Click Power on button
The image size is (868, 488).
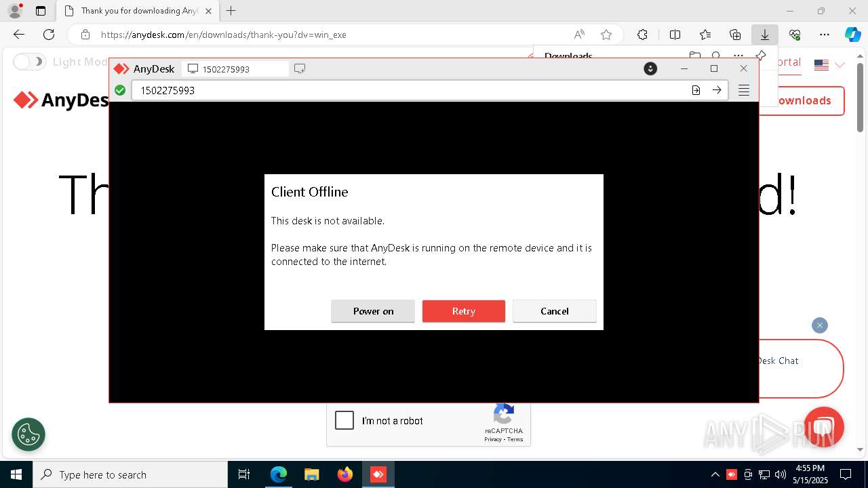tap(373, 311)
